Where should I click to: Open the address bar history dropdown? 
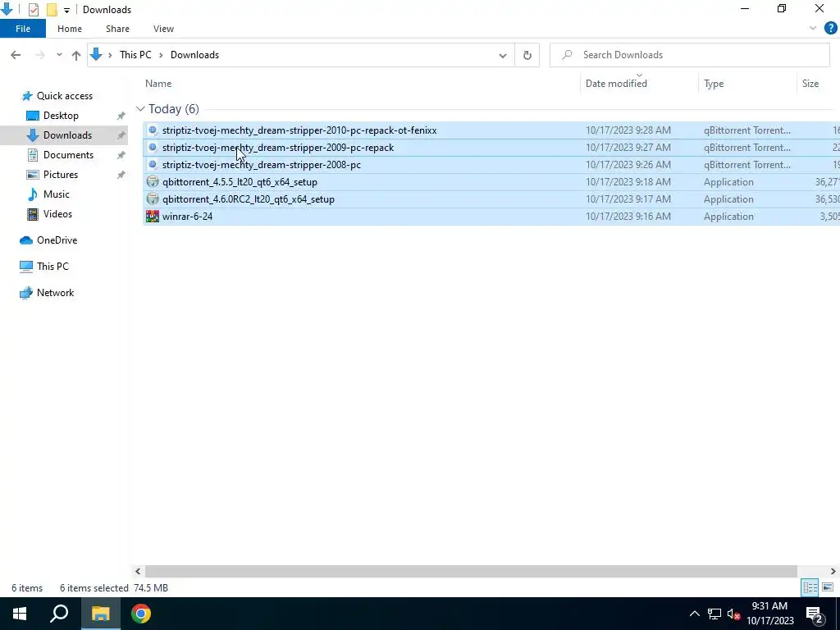click(x=503, y=55)
